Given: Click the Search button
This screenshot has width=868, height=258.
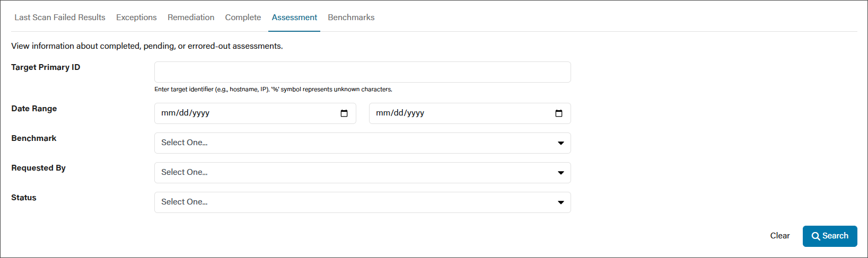Looking at the screenshot, I should pyautogui.click(x=830, y=236).
